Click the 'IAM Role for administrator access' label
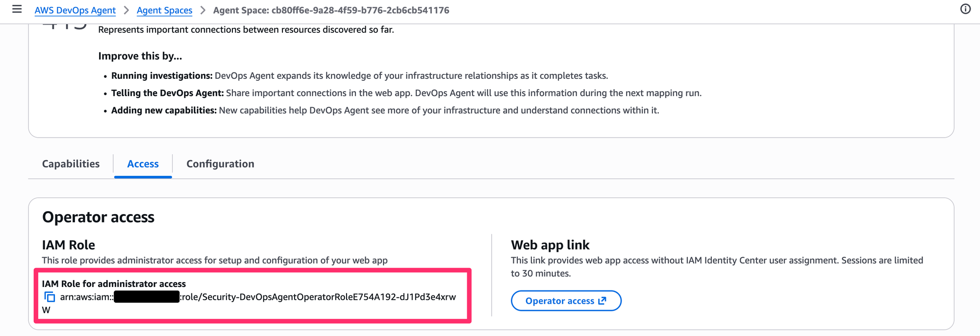 [x=114, y=284]
